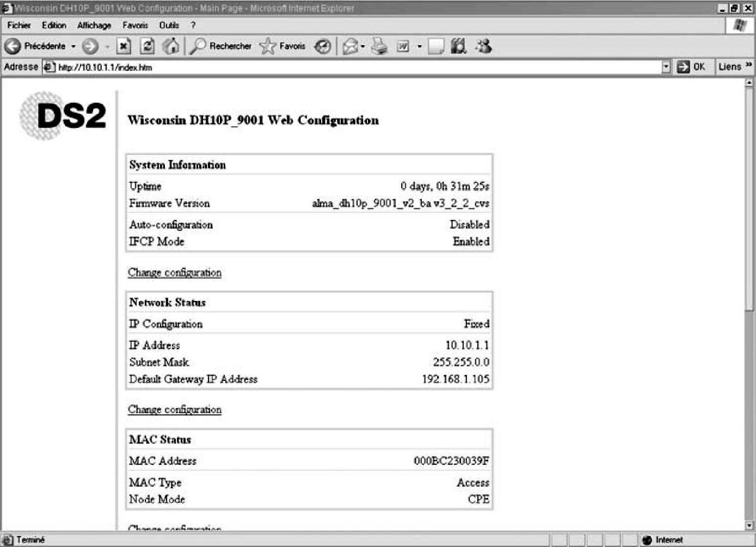Click the vertical scrollbar down arrow

(x=749, y=526)
